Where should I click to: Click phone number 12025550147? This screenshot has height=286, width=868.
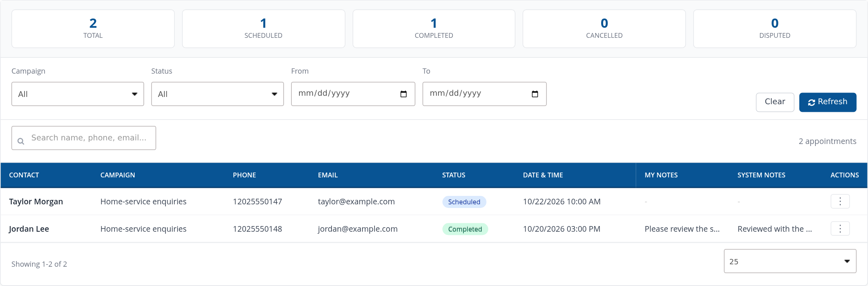pos(258,202)
